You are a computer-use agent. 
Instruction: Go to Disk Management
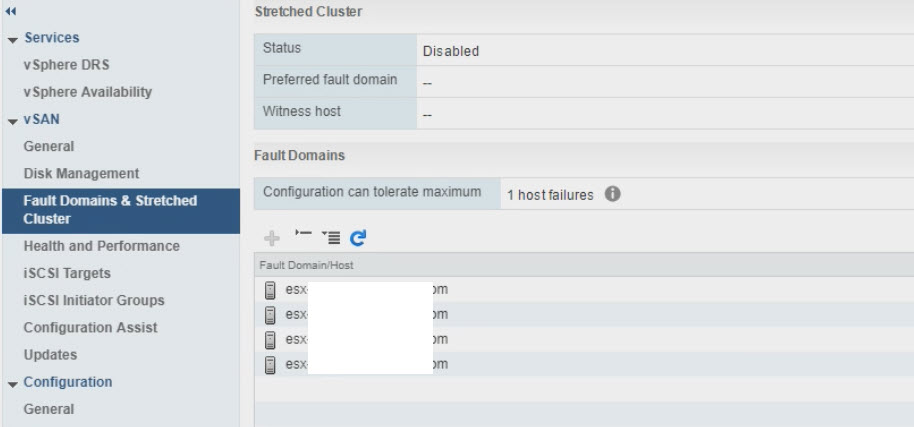[82, 173]
